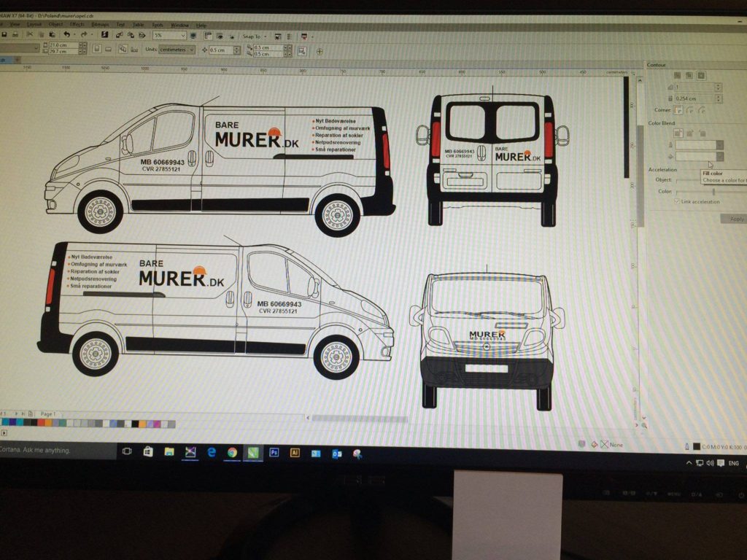Select the Page 1 tab
Image resolution: width=747 pixels, height=560 pixels.
pyautogui.click(x=48, y=414)
